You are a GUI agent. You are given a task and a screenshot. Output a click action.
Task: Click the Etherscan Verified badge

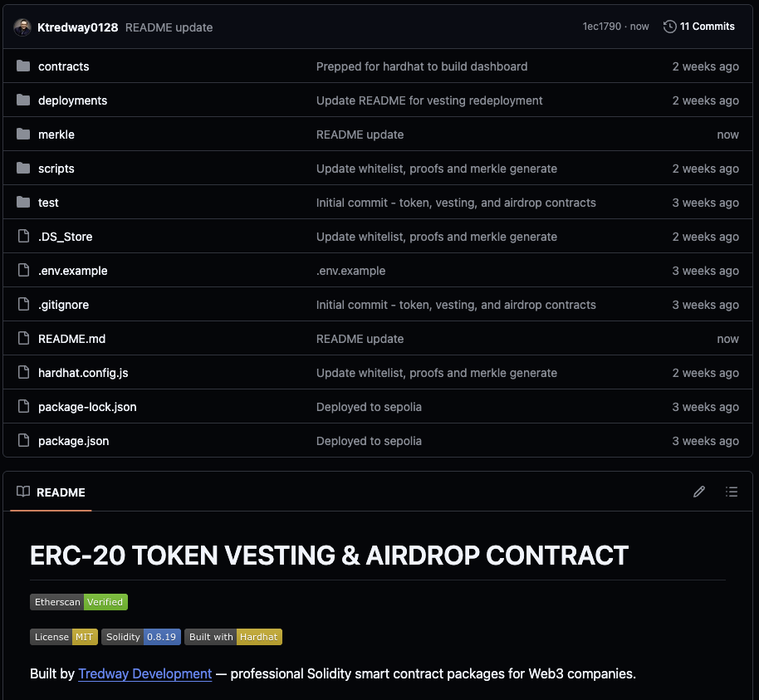point(78,601)
